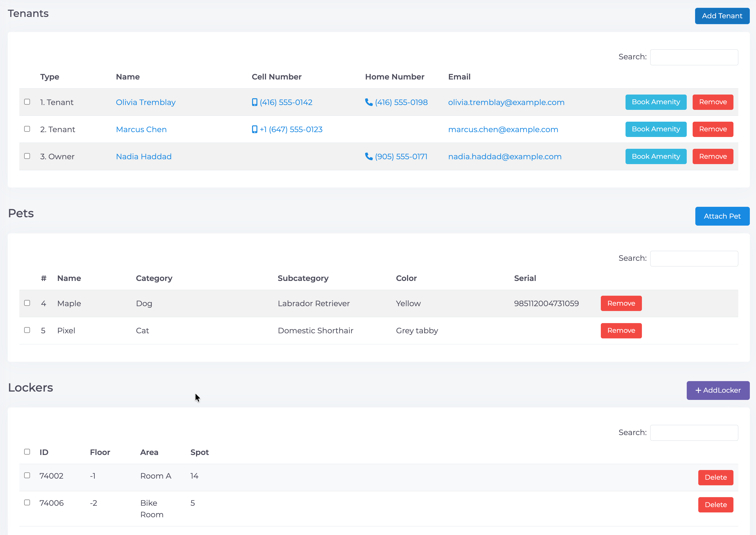
Task: Remove the pet Pixel
Action: [x=621, y=331]
